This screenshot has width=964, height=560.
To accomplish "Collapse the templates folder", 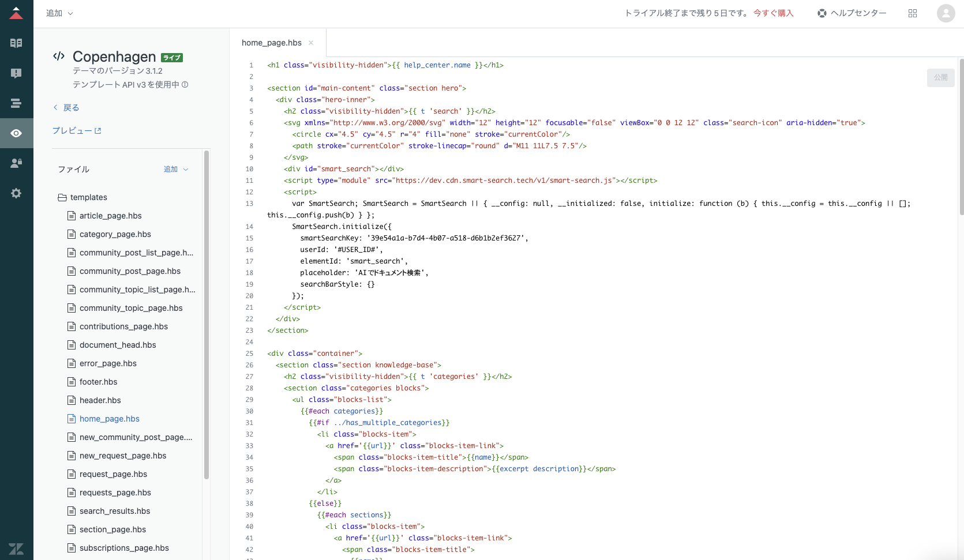I will (x=82, y=197).
